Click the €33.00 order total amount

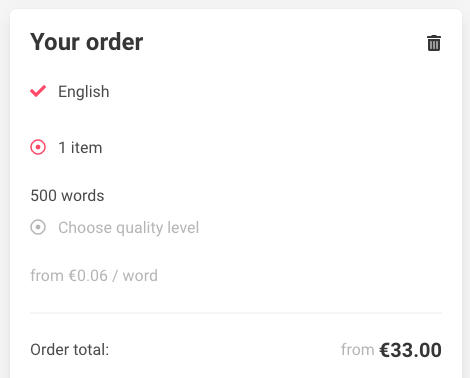coord(411,350)
